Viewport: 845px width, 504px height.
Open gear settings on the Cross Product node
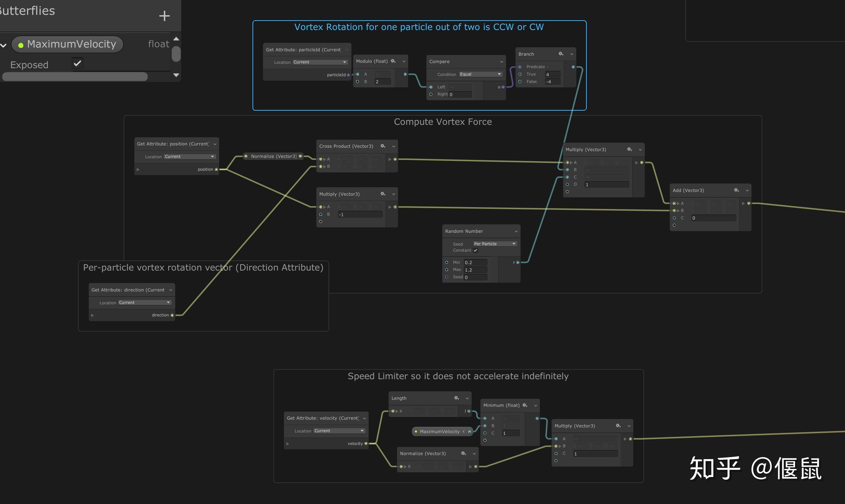(x=383, y=146)
